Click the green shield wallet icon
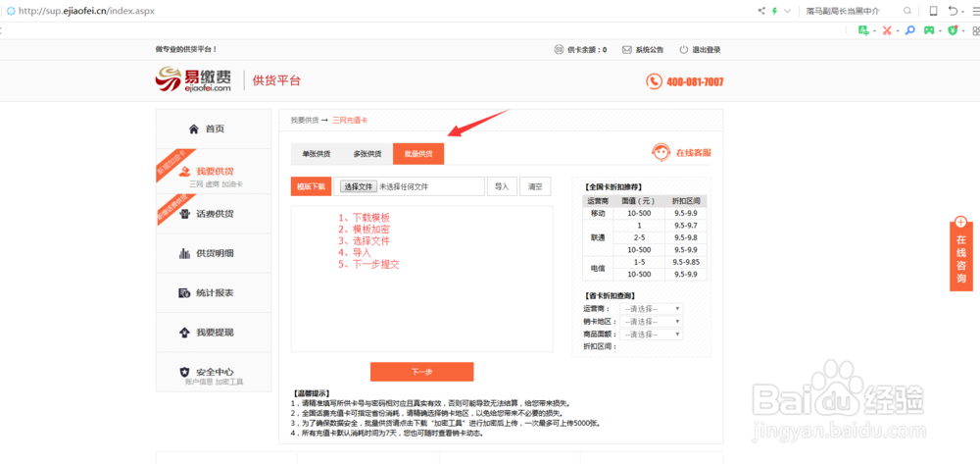The width and height of the screenshot is (980, 464). [953, 30]
